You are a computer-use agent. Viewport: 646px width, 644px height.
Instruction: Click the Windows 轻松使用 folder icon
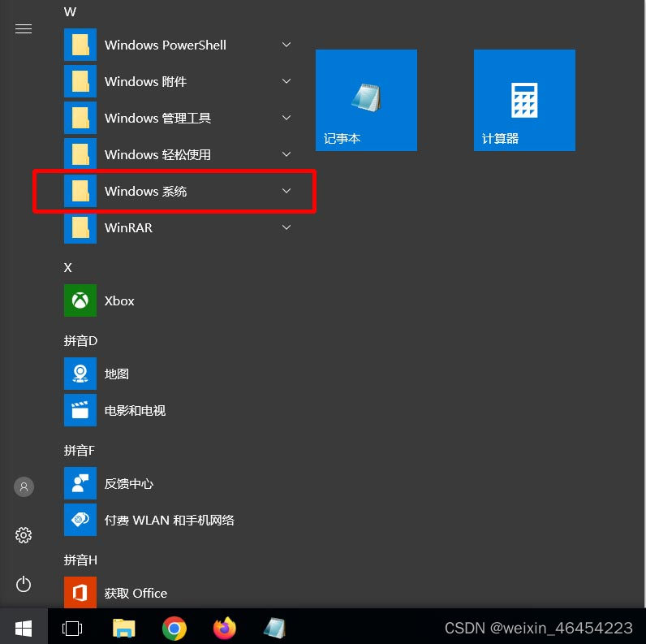click(x=80, y=154)
